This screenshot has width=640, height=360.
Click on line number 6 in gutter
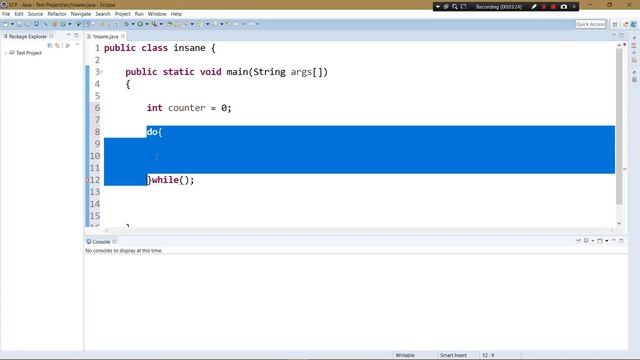point(97,108)
